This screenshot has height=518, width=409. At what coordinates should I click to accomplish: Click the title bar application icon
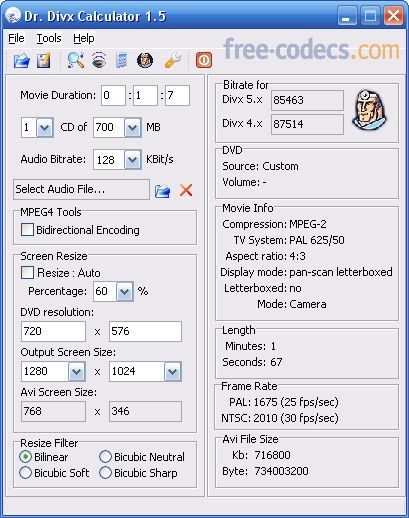13,15
